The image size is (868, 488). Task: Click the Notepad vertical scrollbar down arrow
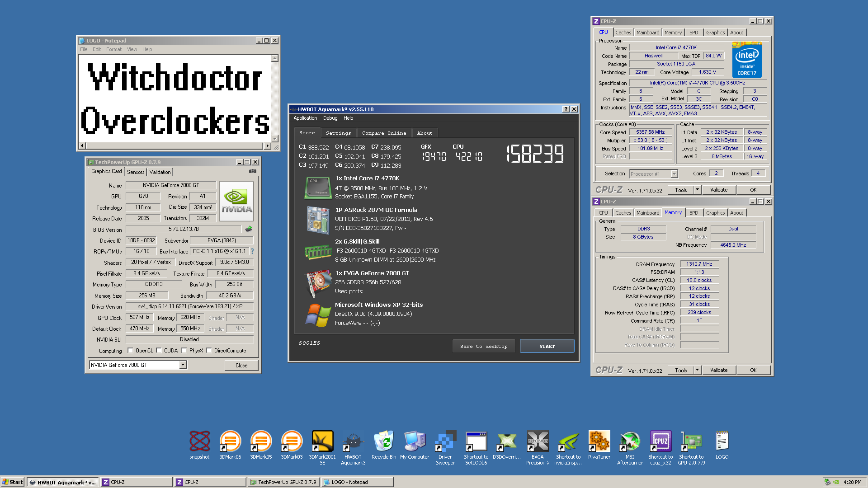pyautogui.click(x=274, y=138)
